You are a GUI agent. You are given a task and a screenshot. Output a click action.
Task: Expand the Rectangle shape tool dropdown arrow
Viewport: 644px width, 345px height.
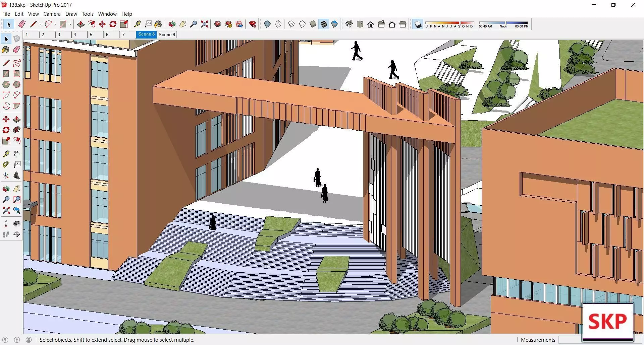pyautogui.click(x=70, y=24)
